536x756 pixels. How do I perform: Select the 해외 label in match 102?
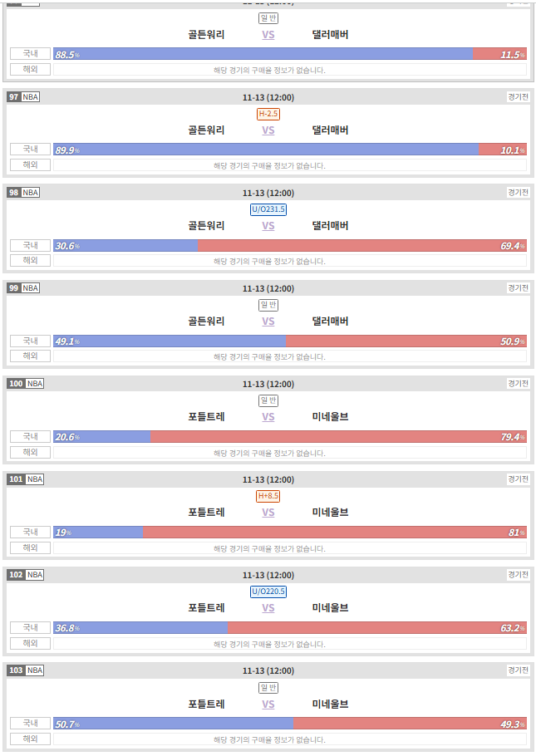[31, 643]
